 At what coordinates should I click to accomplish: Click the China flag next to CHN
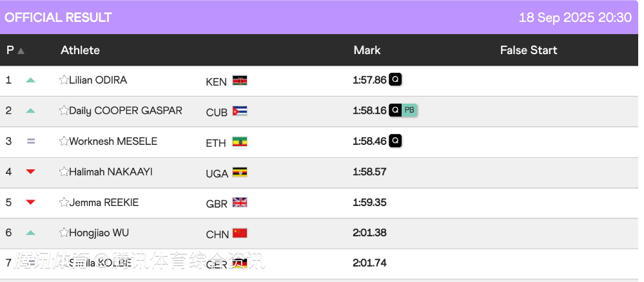pyautogui.click(x=240, y=233)
